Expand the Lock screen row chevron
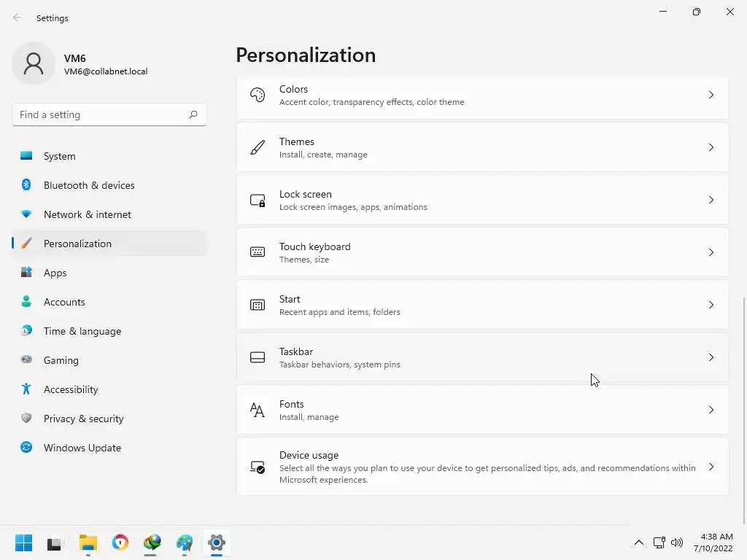Viewport: 747px width, 560px height. coord(711,200)
